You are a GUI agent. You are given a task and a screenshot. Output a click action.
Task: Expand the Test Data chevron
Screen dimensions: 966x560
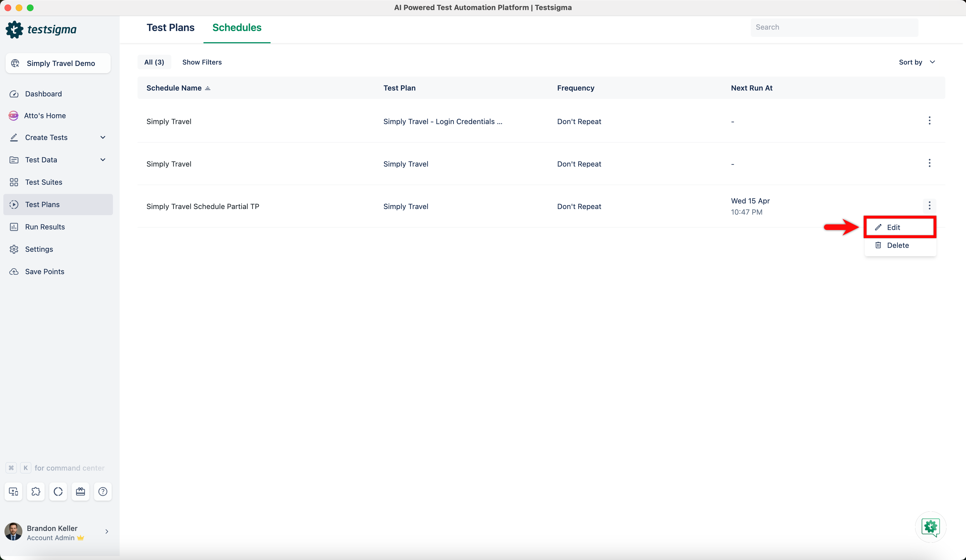[x=103, y=160]
